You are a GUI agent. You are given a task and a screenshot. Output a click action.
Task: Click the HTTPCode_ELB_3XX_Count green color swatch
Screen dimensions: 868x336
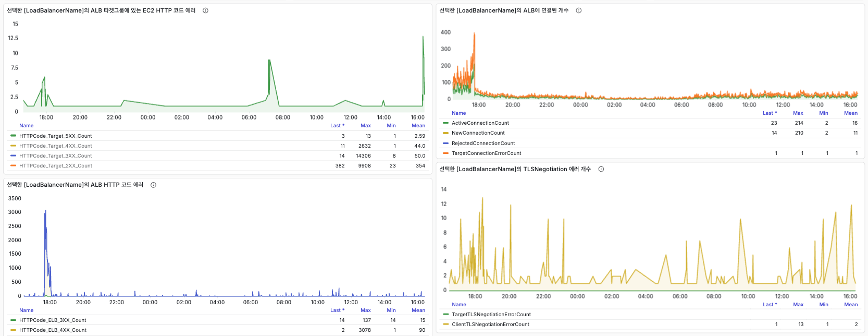tap(13, 320)
